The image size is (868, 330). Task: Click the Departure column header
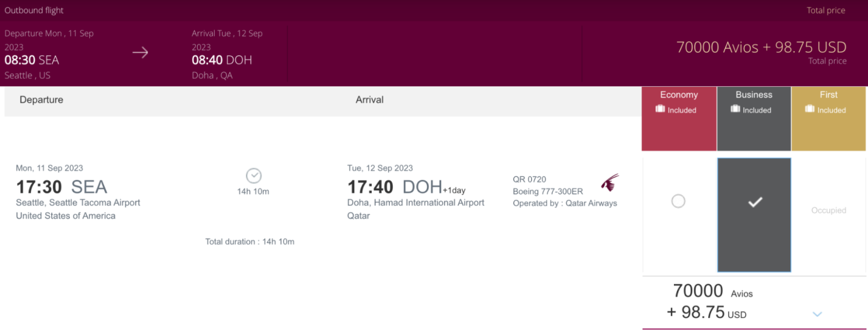click(42, 100)
